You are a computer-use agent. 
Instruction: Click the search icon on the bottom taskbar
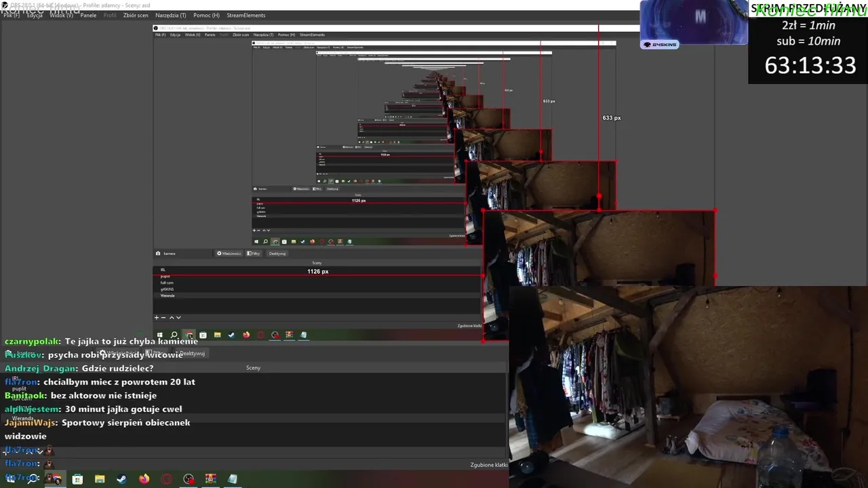point(33,479)
